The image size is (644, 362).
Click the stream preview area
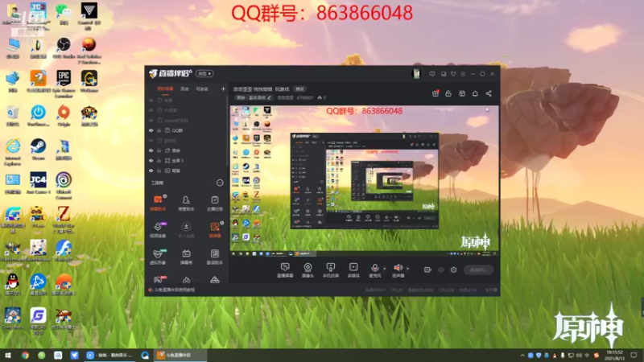pos(365,180)
